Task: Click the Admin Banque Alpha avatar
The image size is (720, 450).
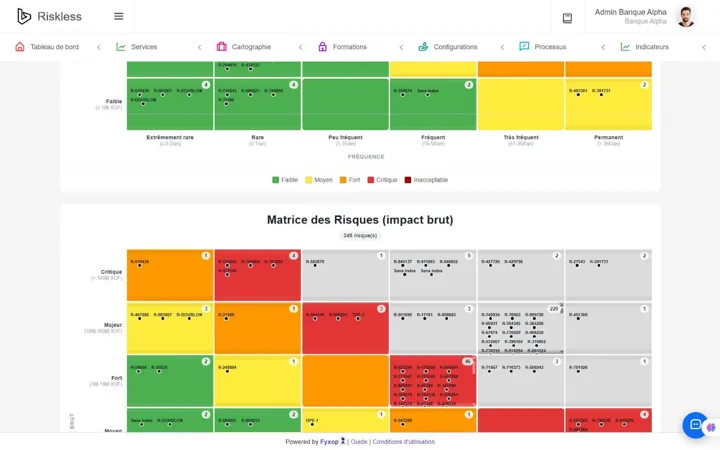Action: (686, 17)
